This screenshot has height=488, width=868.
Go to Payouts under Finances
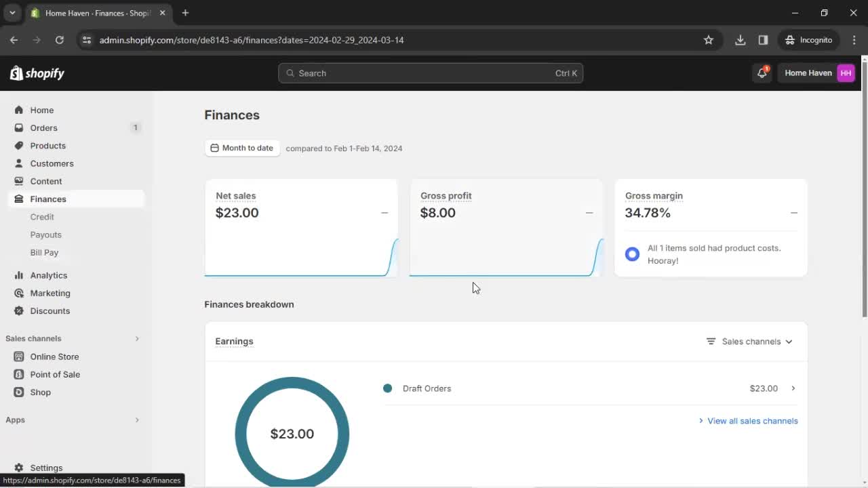[x=45, y=235]
